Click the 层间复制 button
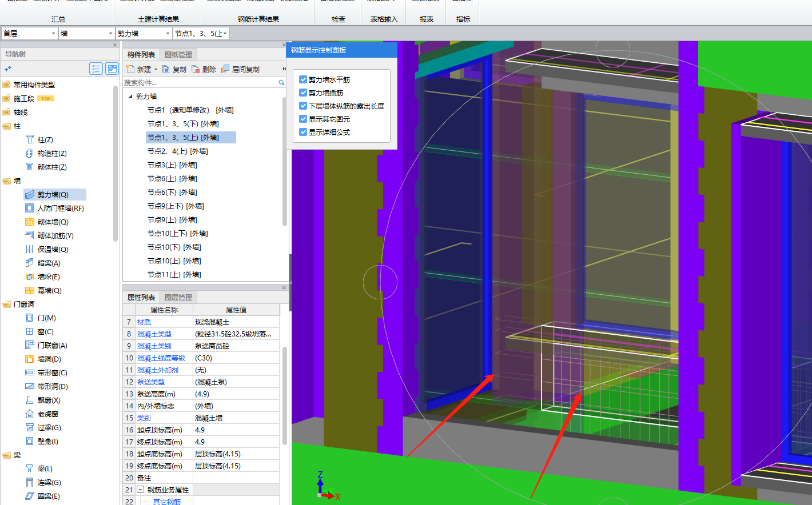 pyautogui.click(x=241, y=69)
